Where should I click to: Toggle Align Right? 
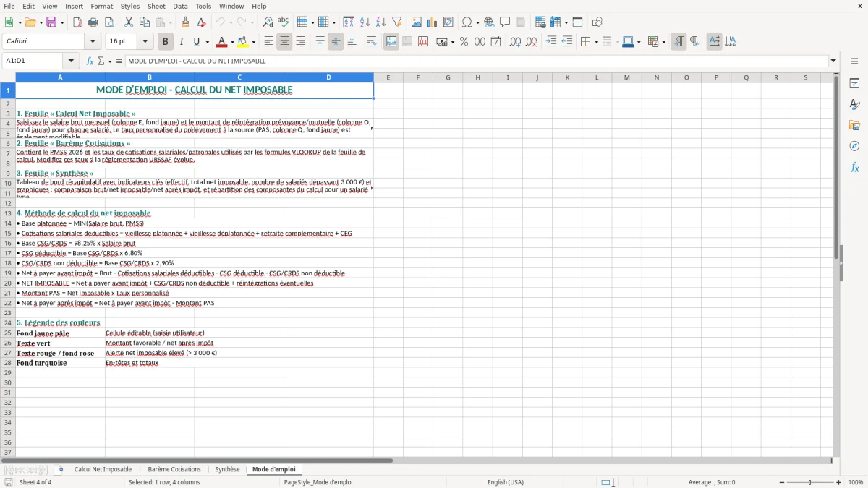tap(300, 42)
